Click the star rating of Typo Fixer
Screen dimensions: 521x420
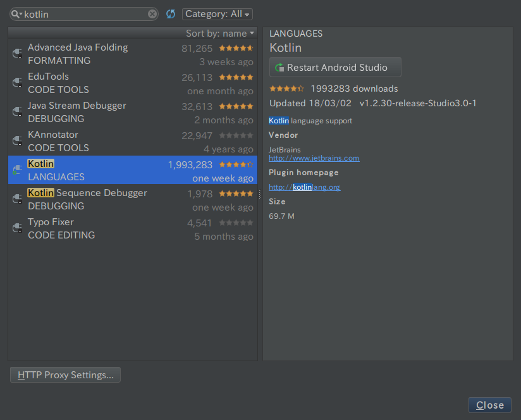pyautogui.click(x=236, y=223)
